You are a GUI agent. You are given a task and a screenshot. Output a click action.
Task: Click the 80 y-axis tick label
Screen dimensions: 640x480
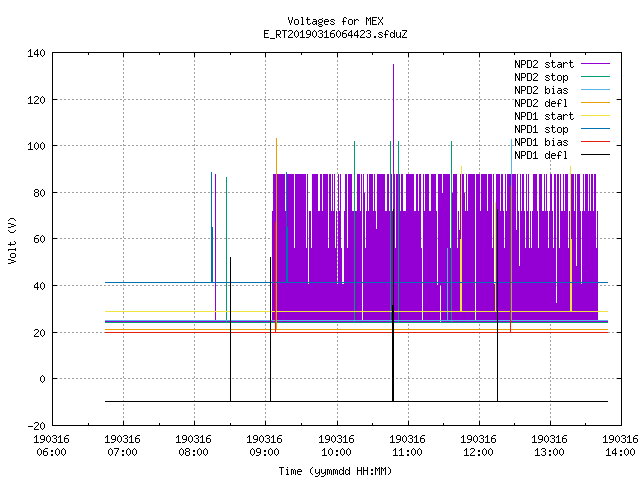tap(39, 193)
